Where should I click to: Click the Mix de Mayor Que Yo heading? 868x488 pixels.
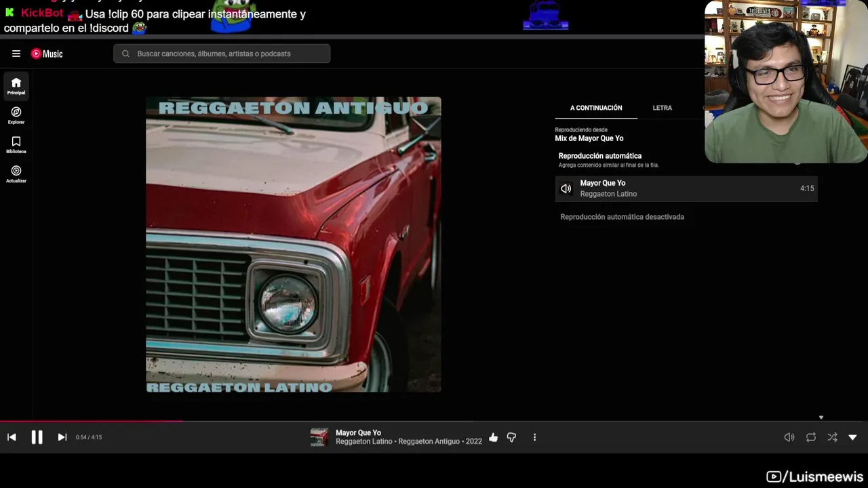tap(589, 138)
